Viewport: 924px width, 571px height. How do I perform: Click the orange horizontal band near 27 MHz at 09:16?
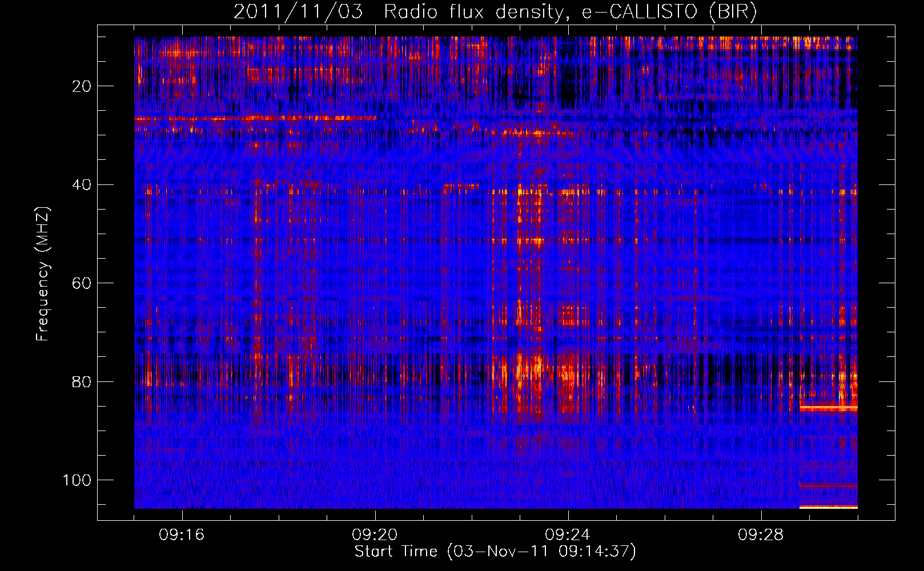click(x=255, y=118)
